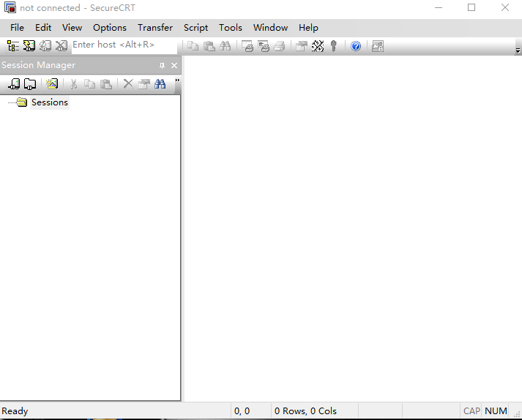Close the Session Manager panel

point(174,66)
